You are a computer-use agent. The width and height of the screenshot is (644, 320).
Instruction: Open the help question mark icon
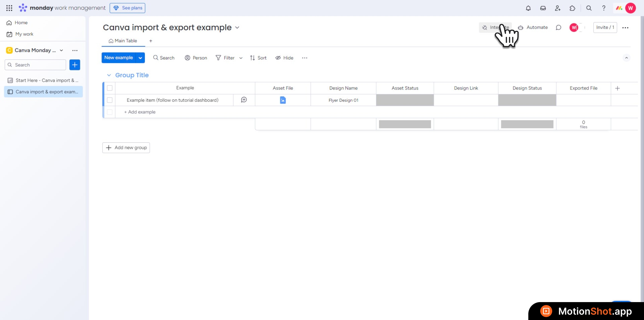pos(603,8)
